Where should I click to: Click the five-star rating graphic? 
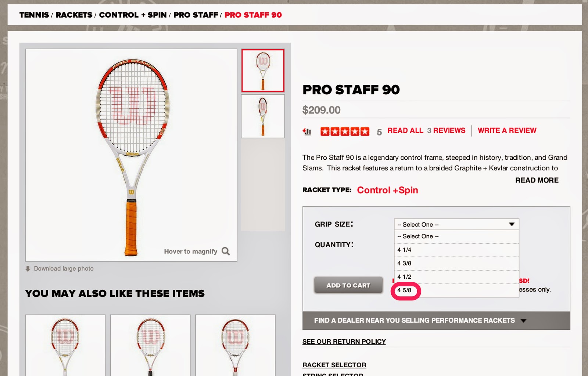click(345, 131)
